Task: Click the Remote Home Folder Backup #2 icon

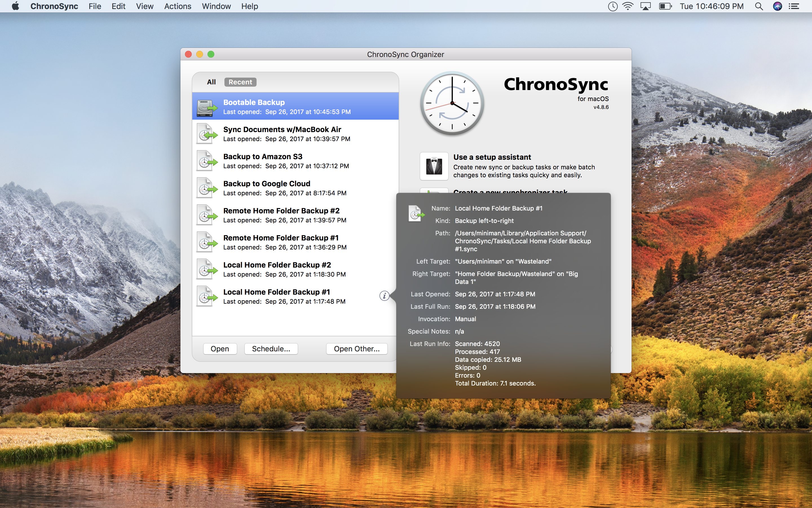Action: coord(207,215)
